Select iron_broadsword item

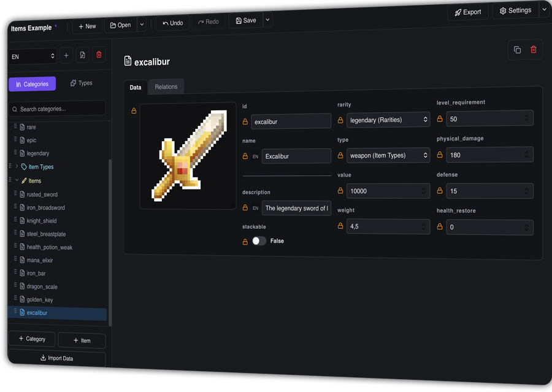coord(46,207)
